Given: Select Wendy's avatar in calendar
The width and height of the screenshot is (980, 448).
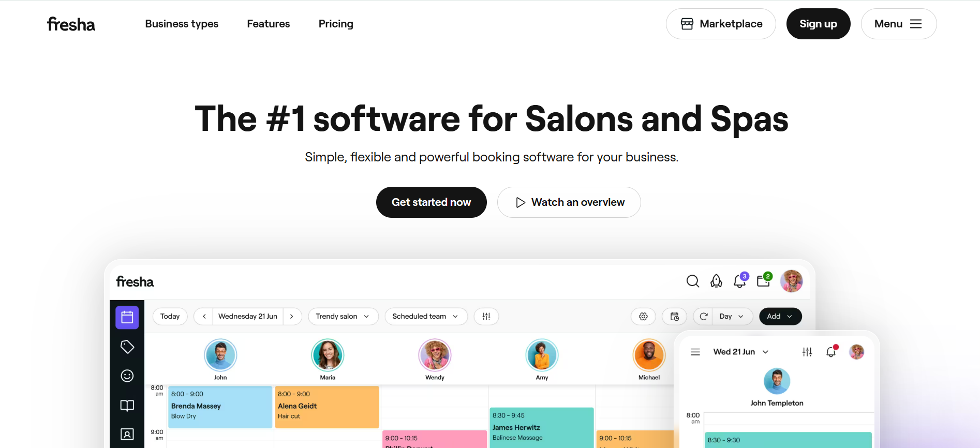Looking at the screenshot, I should 435,355.
